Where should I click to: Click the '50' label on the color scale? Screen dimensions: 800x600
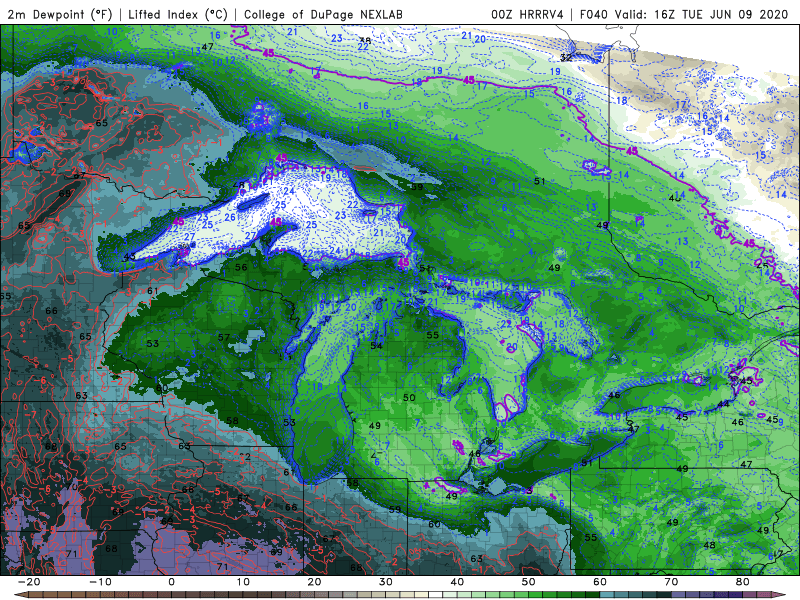(529, 582)
